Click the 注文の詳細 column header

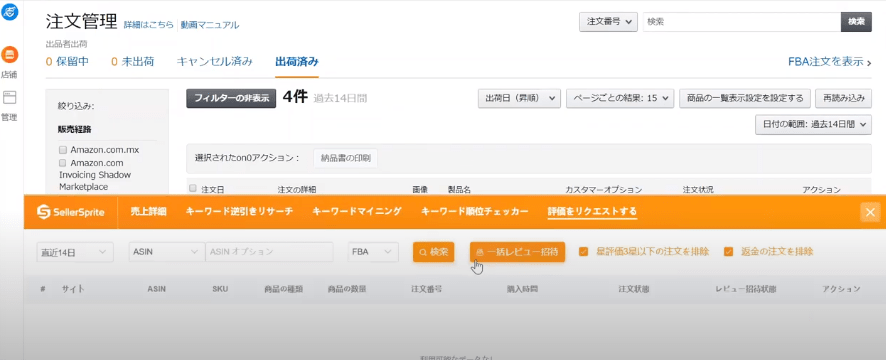pos(297,189)
